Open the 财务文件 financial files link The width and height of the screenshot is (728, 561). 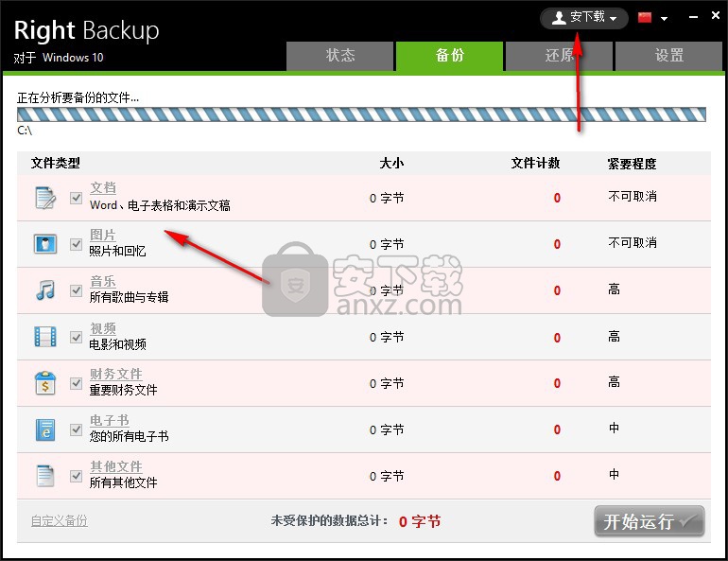[115, 374]
